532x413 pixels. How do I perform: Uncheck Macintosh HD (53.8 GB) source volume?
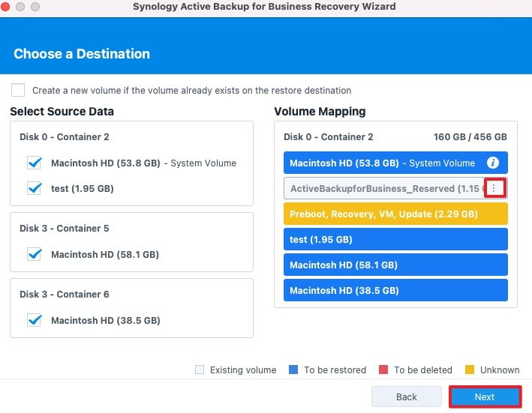pos(35,163)
